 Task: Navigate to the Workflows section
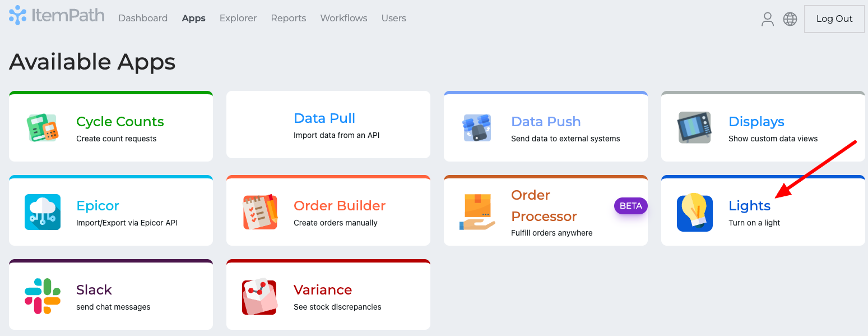pos(344,19)
